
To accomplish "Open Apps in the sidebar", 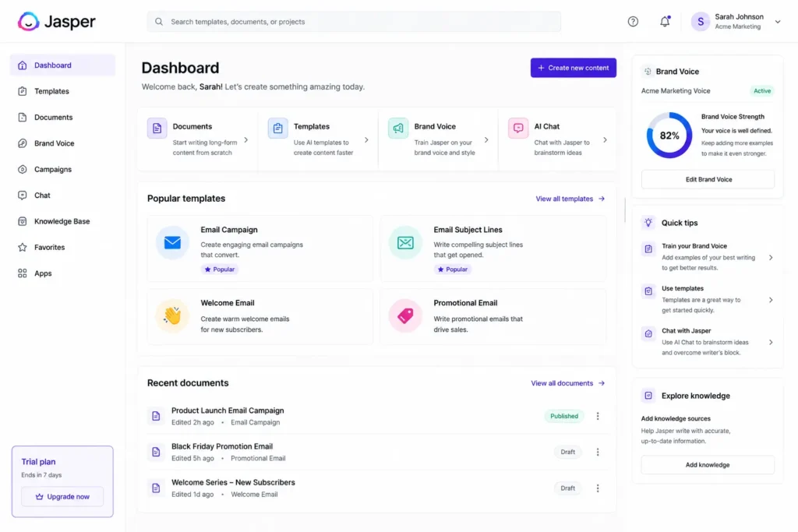I will (62, 273).
